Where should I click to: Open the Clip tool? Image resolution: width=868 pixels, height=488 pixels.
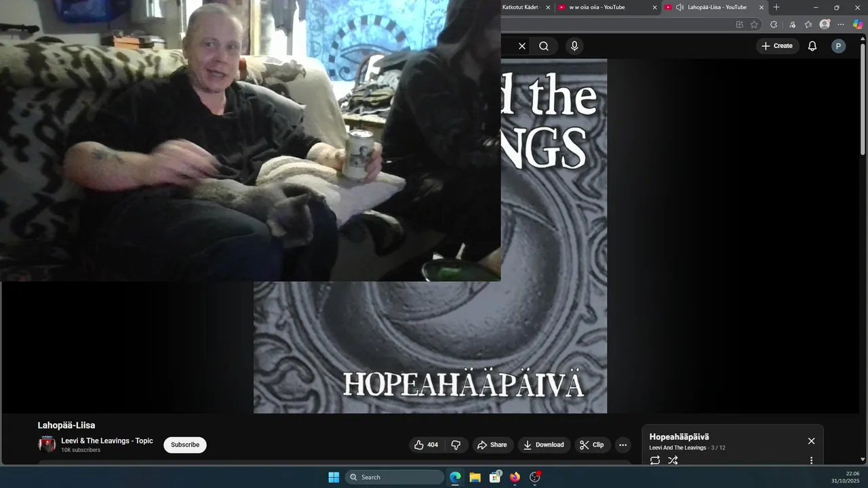593,445
